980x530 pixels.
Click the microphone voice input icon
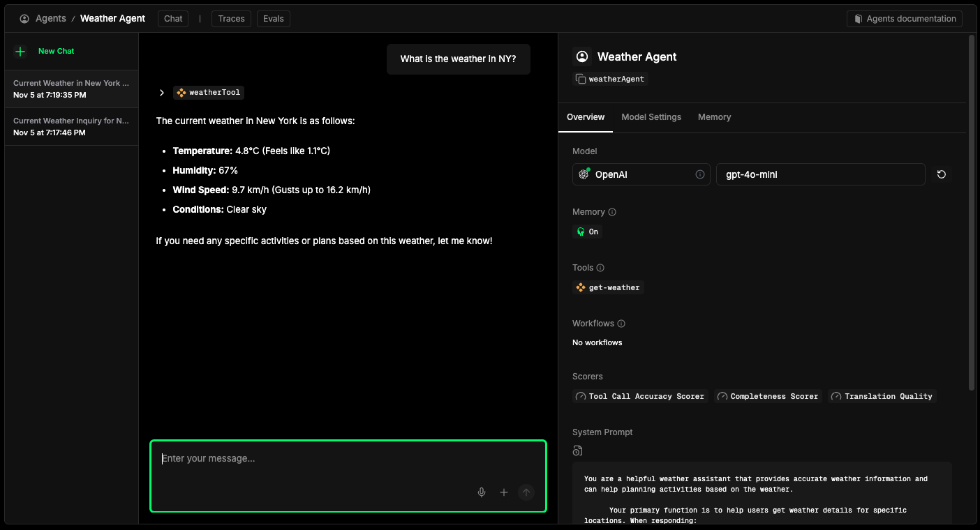pyautogui.click(x=481, y=492)
